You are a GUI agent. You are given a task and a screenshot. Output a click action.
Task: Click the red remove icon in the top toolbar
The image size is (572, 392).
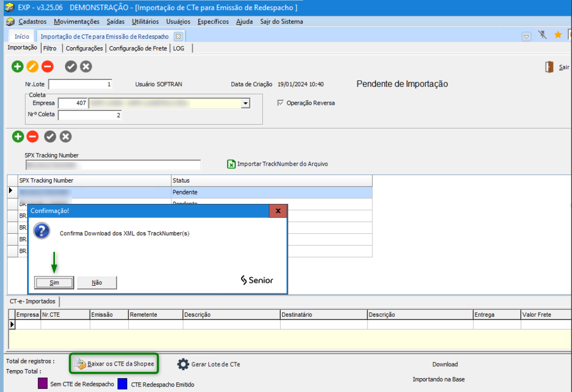[47, 67]
